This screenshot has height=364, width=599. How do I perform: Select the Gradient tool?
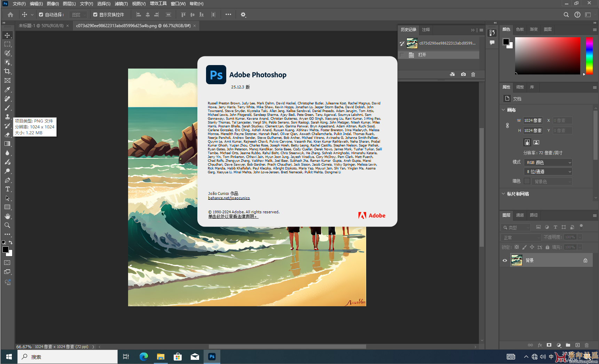point(7,144)
